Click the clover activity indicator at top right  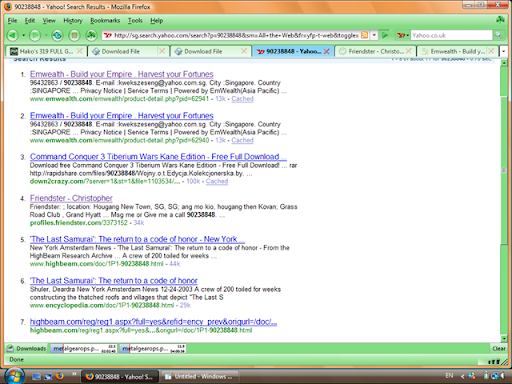[500, 20]
